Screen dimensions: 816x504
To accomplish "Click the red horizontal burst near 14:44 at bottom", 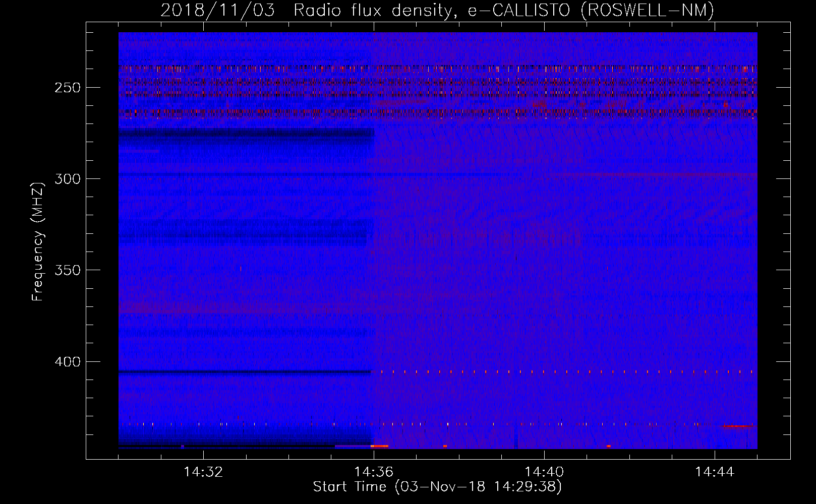I will pos(738,426).
